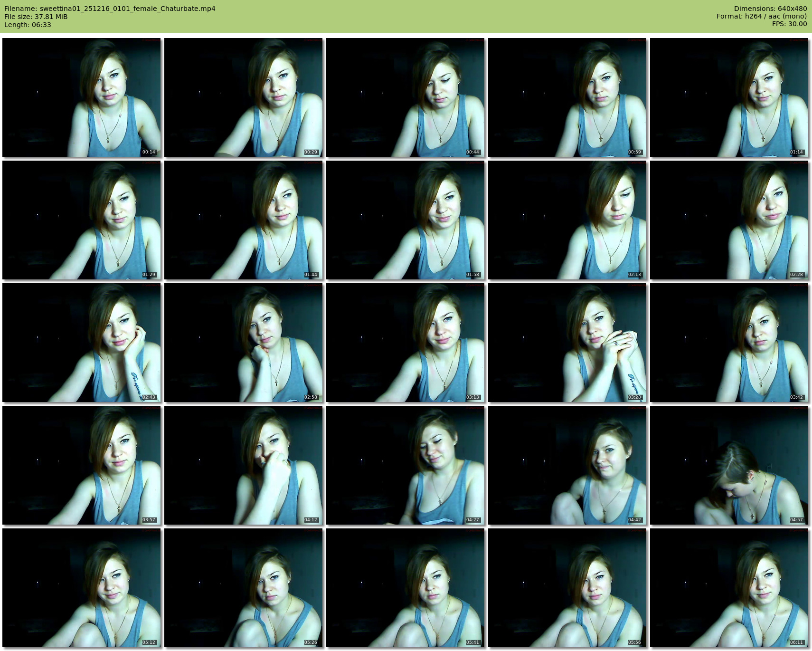Select the thumbnail at 02:58

[x=244, y=343]
